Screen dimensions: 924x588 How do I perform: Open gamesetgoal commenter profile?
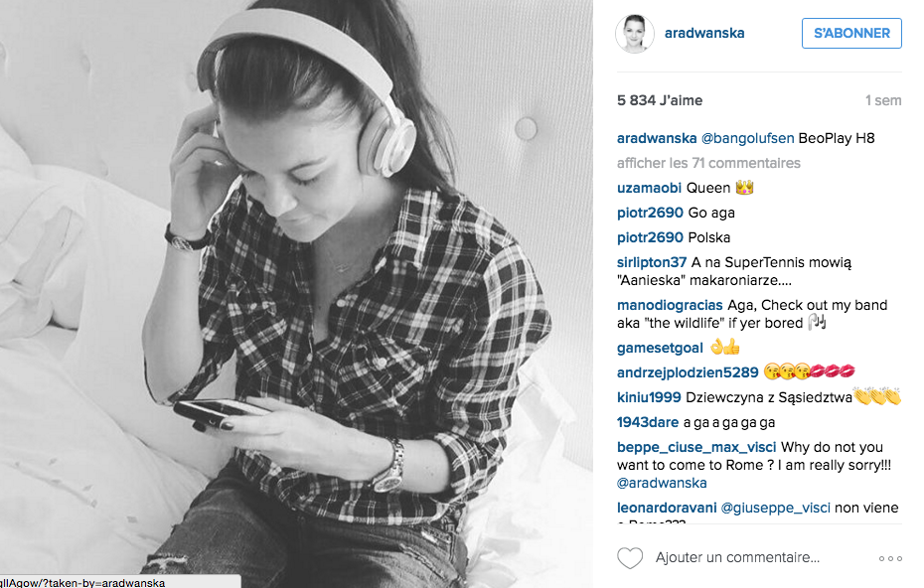click(660, 349)
